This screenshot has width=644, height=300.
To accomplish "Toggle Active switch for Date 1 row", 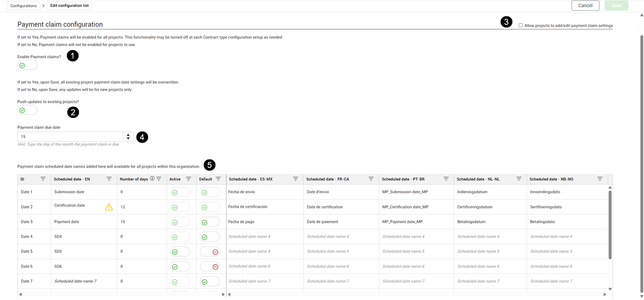I will click(x=180, y=192).
